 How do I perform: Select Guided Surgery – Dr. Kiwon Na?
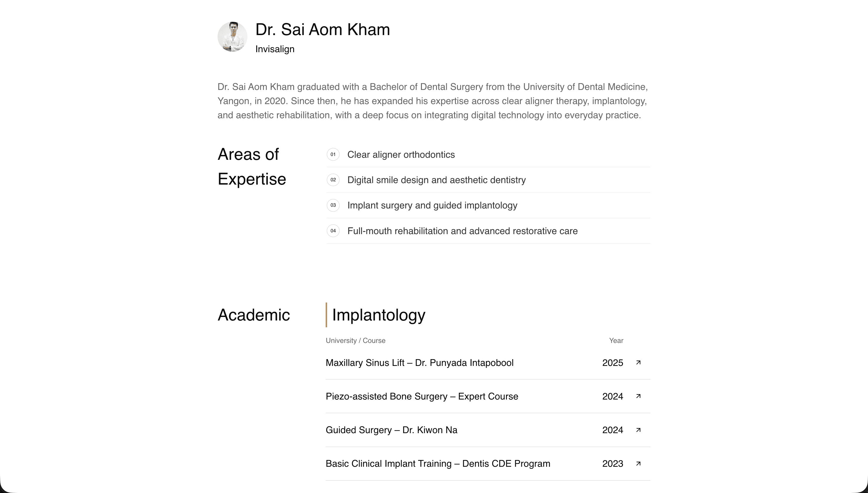tap(391, 430)
